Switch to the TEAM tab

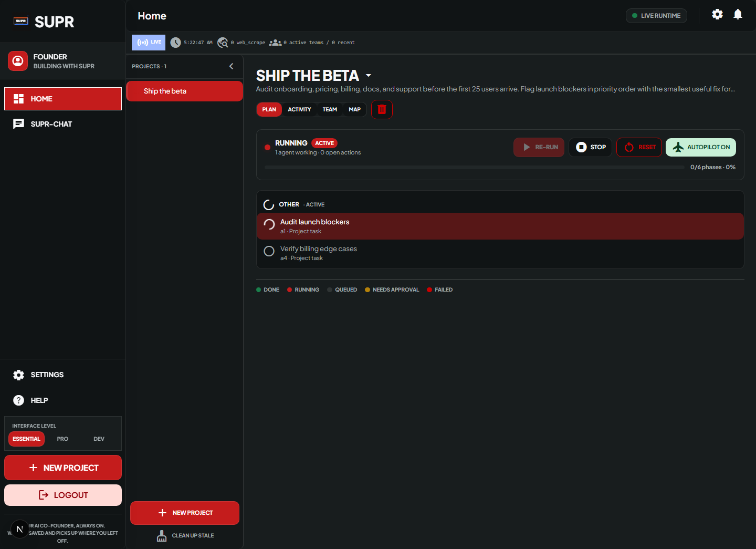(330, 109)
